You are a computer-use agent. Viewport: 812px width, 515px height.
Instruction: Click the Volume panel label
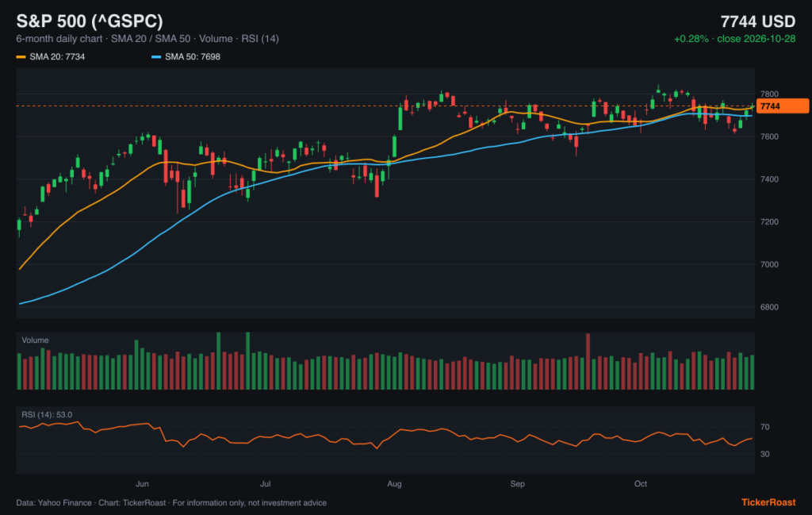point(35,340)
